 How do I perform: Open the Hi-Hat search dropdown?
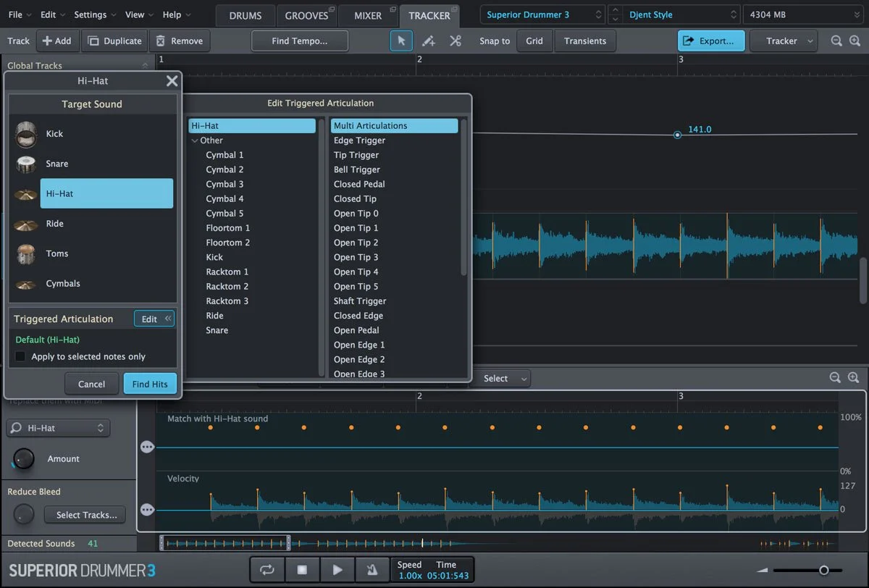click(x=58, y=428)
